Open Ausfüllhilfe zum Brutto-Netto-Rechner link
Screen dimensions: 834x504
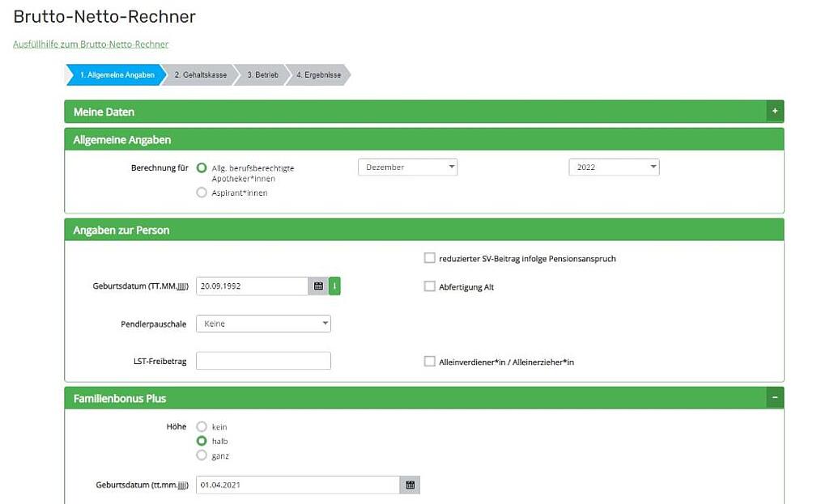[91, 44]
